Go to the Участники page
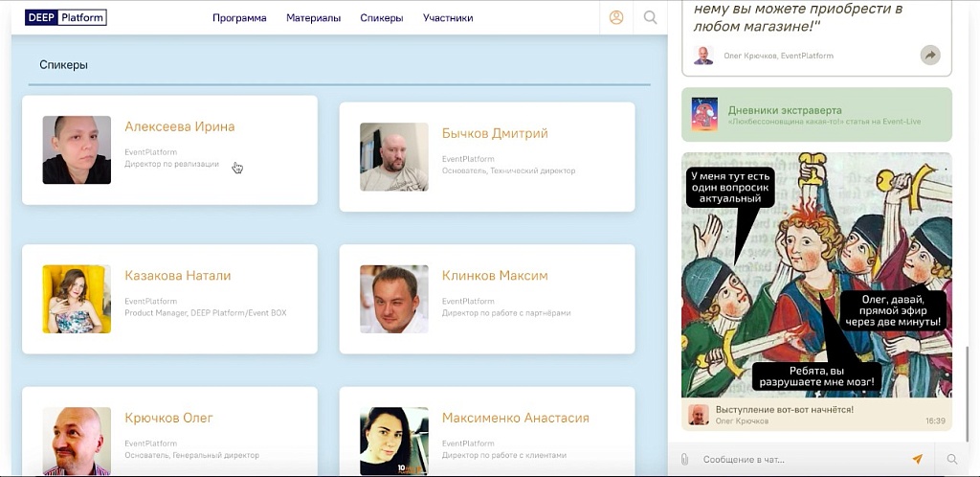Image resolution: width=980 pixels, height=477 pixels. pos(448,17)
